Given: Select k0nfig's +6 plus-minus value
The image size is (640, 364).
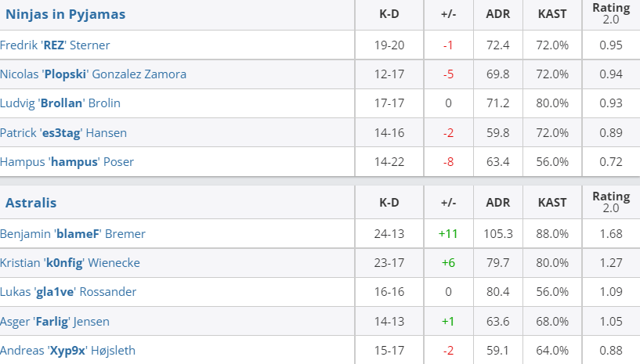Looking at the screenshot, I should pyautogui.click(x=448, y=263).
